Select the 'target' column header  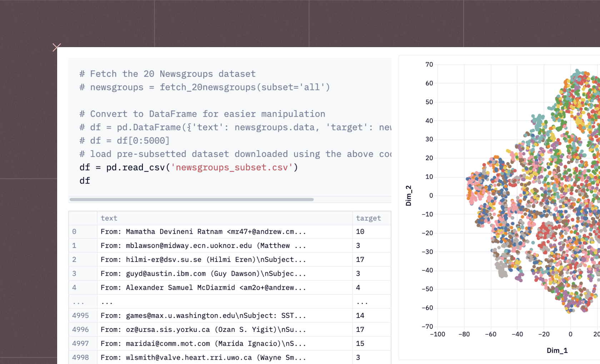point(369,218)
